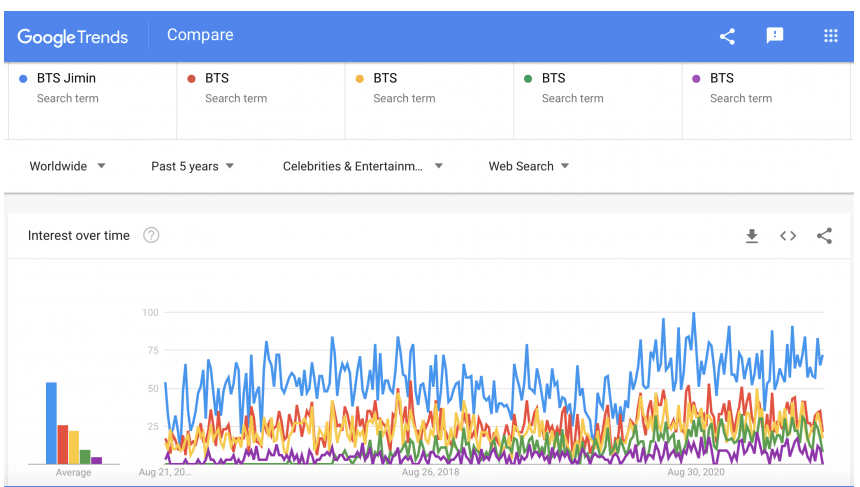Select the yellow-dot BTS search term card
The height and width of the screenshot is (487, 860).
[429, 101]
